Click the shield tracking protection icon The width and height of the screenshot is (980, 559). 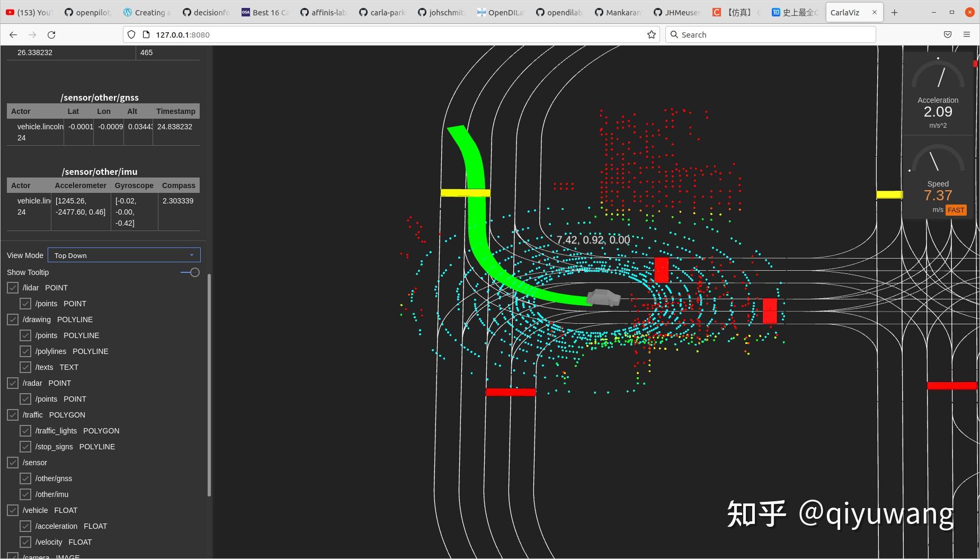click(131, 34)
